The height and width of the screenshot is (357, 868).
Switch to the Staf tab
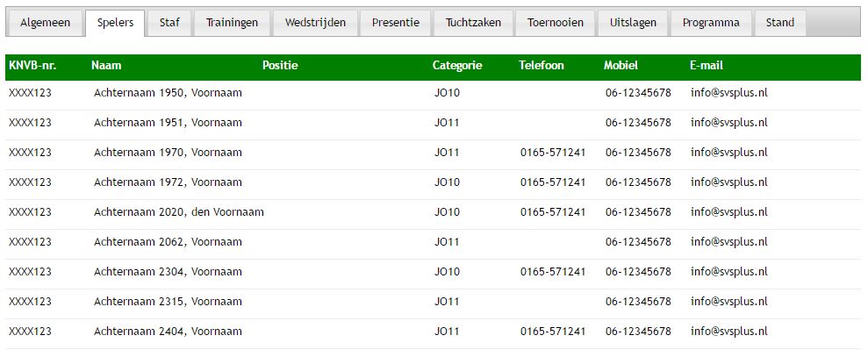(169, 22)
